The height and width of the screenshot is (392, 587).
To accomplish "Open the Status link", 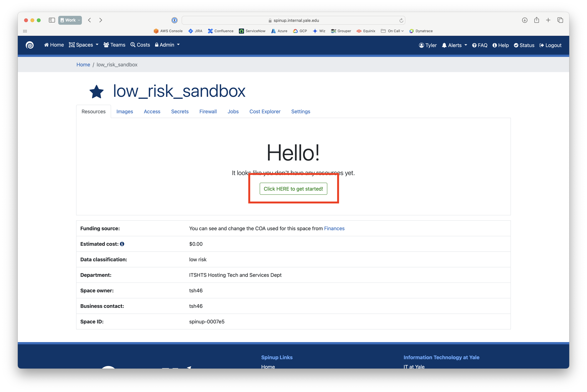I will click(x=524, y=45).
